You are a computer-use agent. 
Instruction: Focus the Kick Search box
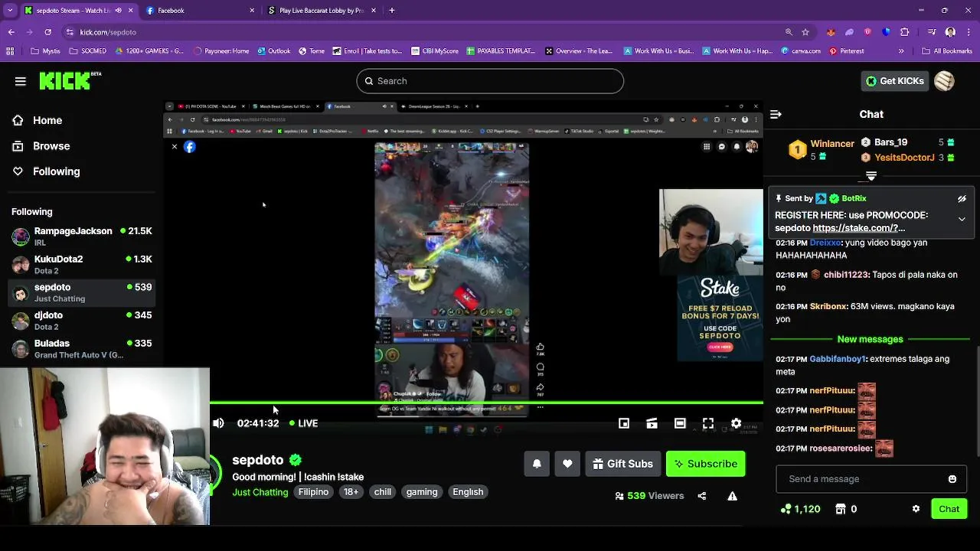coord(490,81)
